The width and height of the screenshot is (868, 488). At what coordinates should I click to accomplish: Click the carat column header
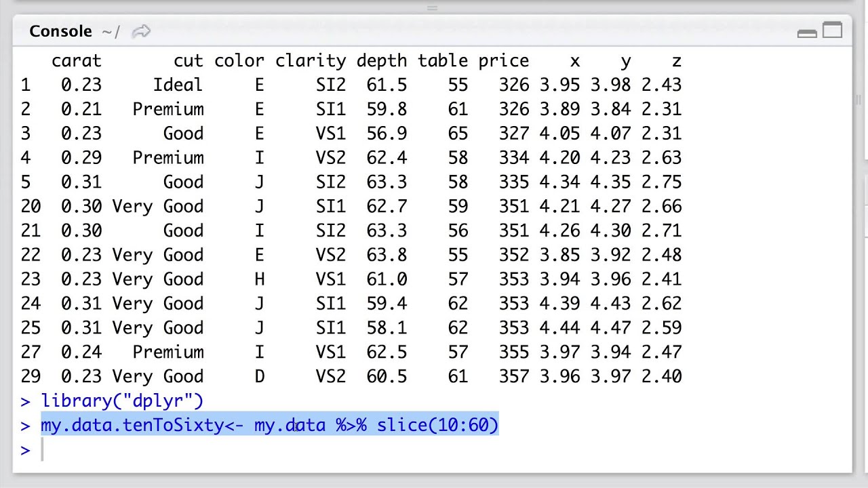click(76, 61)
